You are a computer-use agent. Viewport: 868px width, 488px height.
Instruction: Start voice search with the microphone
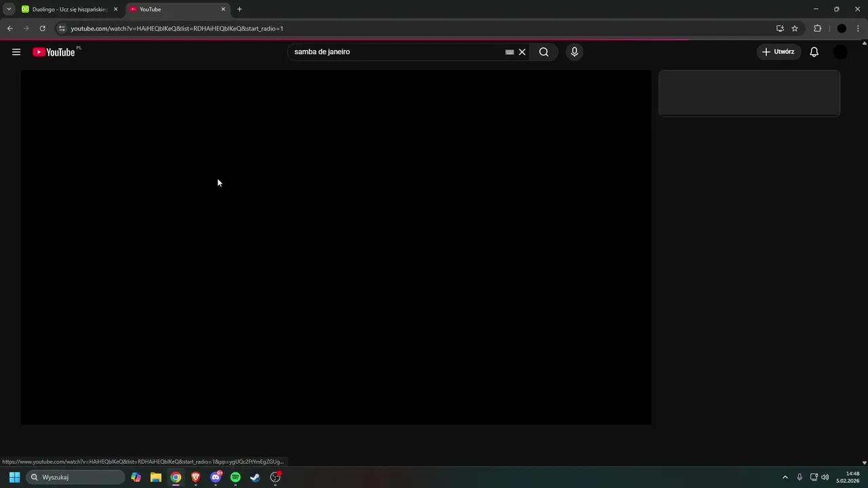tap(574, 52)
